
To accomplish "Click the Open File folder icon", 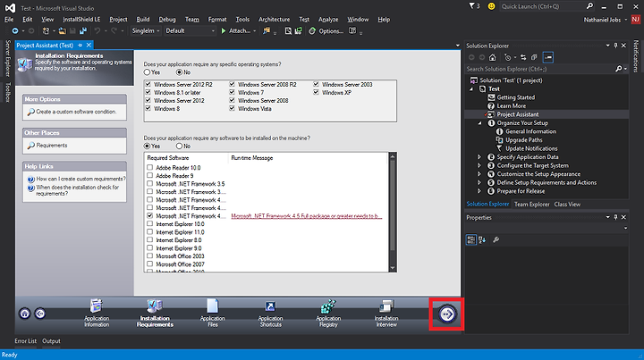I will click(62, 30).
